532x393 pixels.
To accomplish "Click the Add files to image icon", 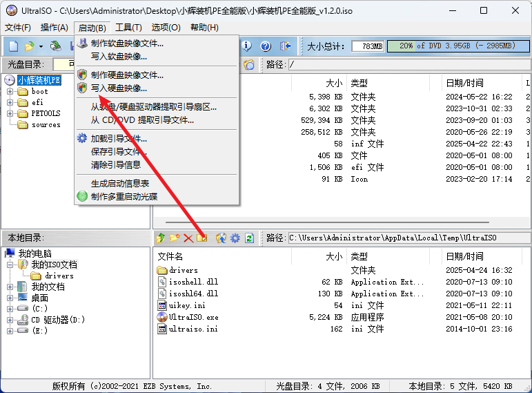I will pyautogui.click(x=202, y=238).
